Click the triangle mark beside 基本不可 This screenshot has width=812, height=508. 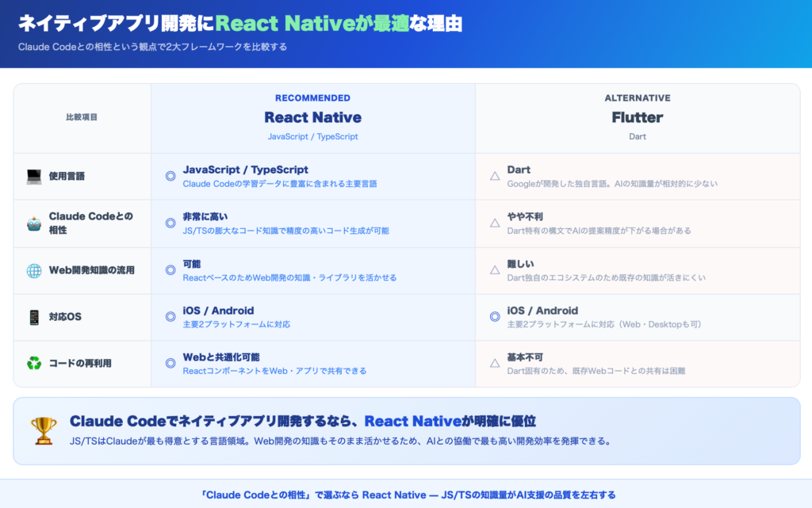(495, 364)
